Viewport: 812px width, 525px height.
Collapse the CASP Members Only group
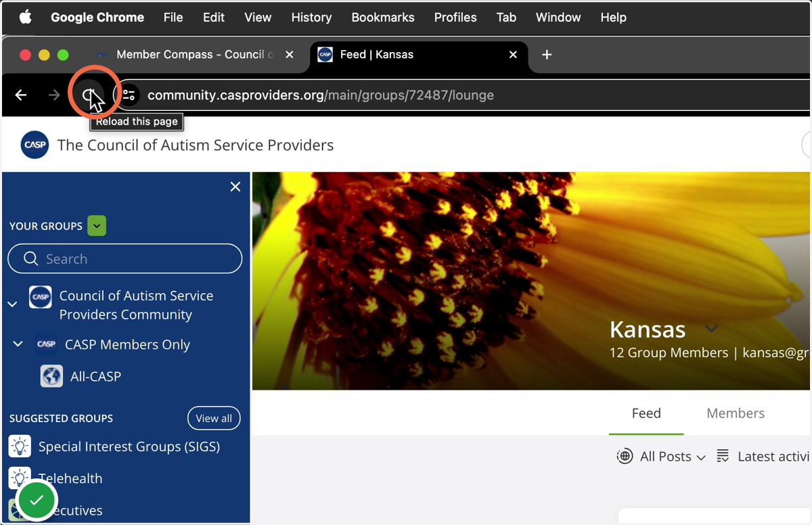point(18,344)
